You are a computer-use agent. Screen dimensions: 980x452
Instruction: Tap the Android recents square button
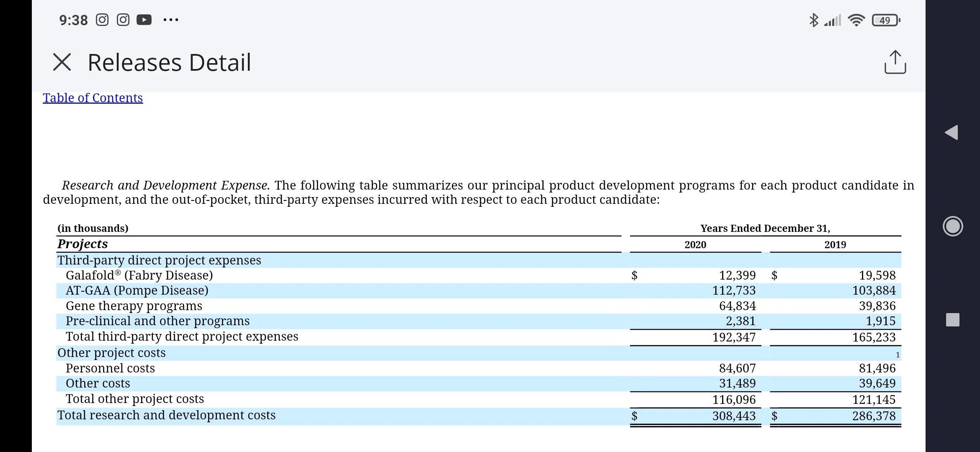tap(953, 320)
